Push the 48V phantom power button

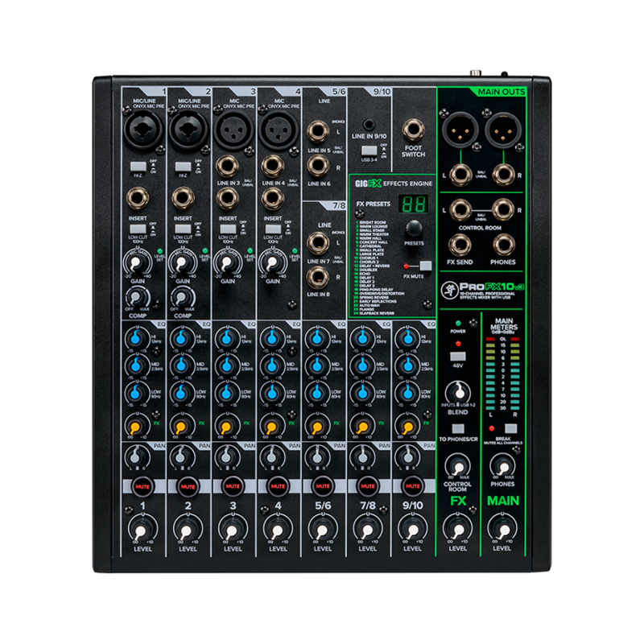click(x=457, y=356)
